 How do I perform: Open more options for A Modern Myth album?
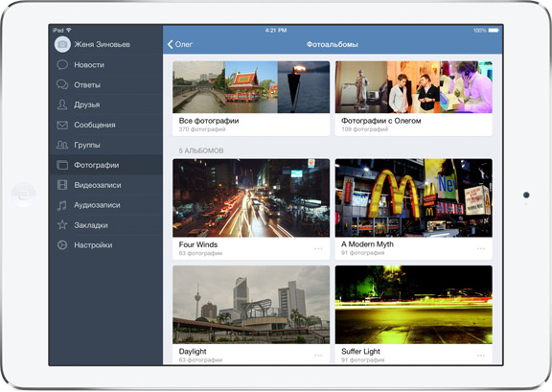point(481,248)
